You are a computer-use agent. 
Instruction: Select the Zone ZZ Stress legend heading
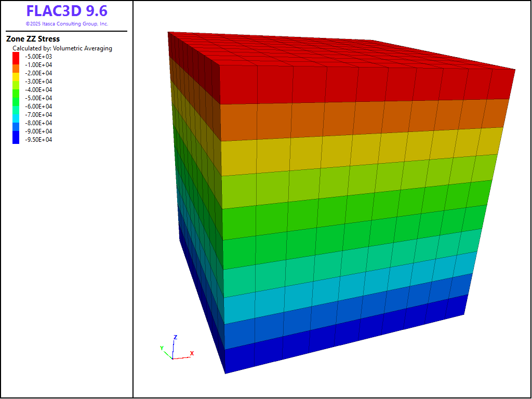point(33,39)
